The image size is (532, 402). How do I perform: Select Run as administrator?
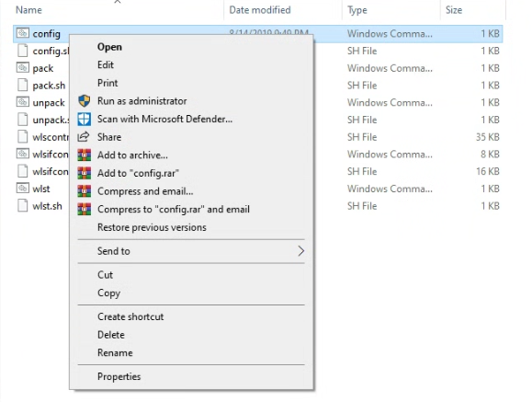click(x=191, y=101)
